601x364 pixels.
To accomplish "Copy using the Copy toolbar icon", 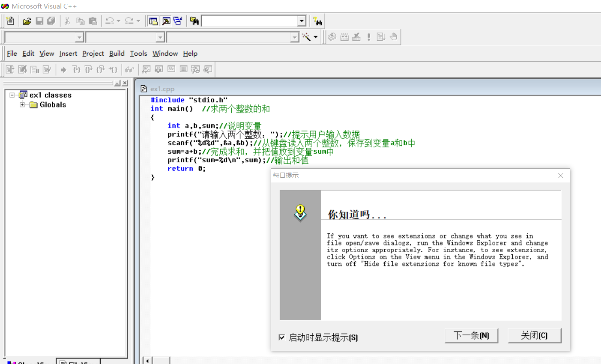I will pyautogui.click(x=80, y=21).
